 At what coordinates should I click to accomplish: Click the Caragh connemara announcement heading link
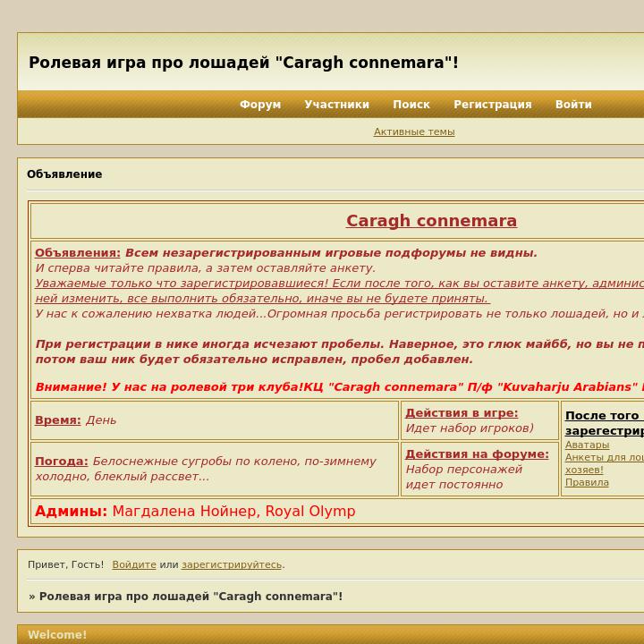pos(431,221)
